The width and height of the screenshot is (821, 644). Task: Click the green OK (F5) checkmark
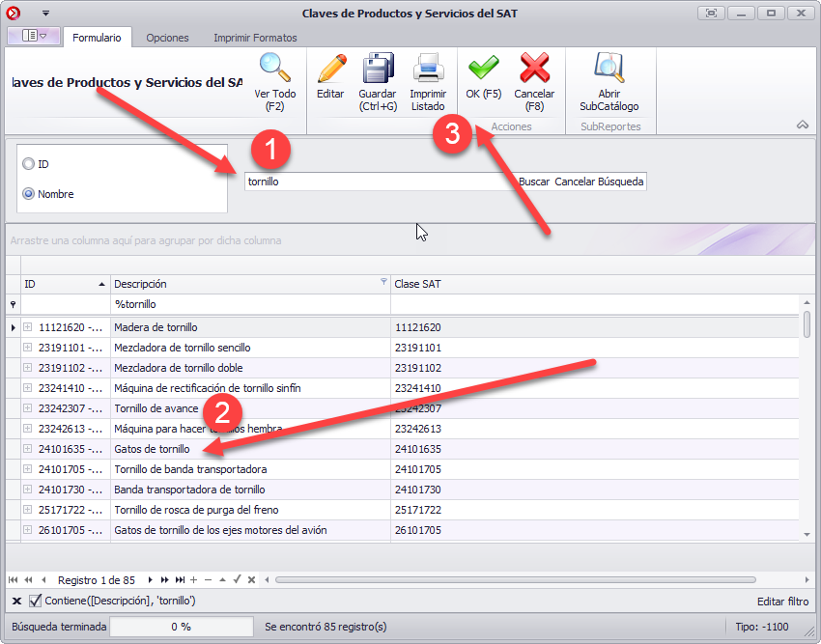pos(483,68)
